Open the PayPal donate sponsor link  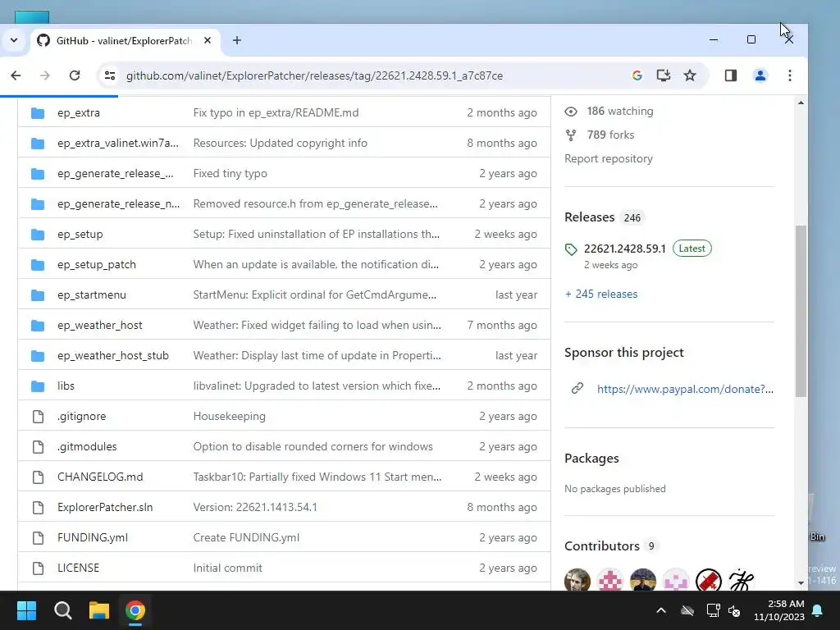tap(685, 389)
